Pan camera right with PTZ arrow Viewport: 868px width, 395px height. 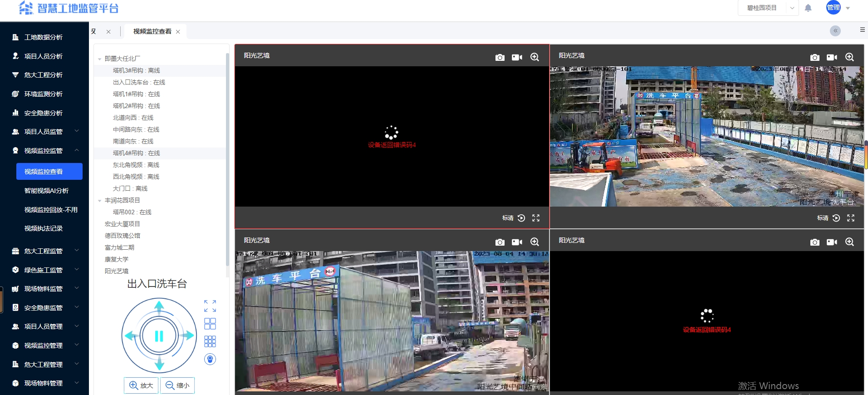click(x=188, y=336)
